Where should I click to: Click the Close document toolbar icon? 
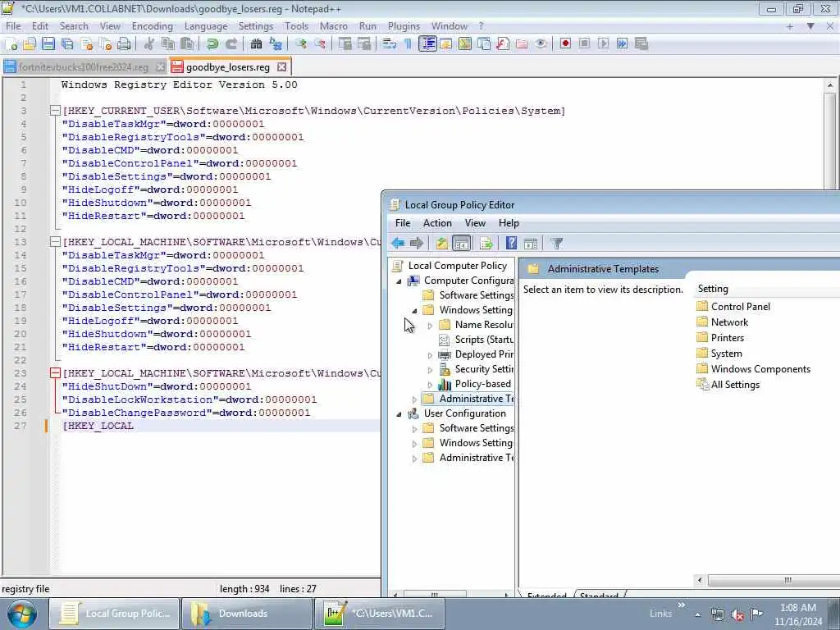coord(87,44)
